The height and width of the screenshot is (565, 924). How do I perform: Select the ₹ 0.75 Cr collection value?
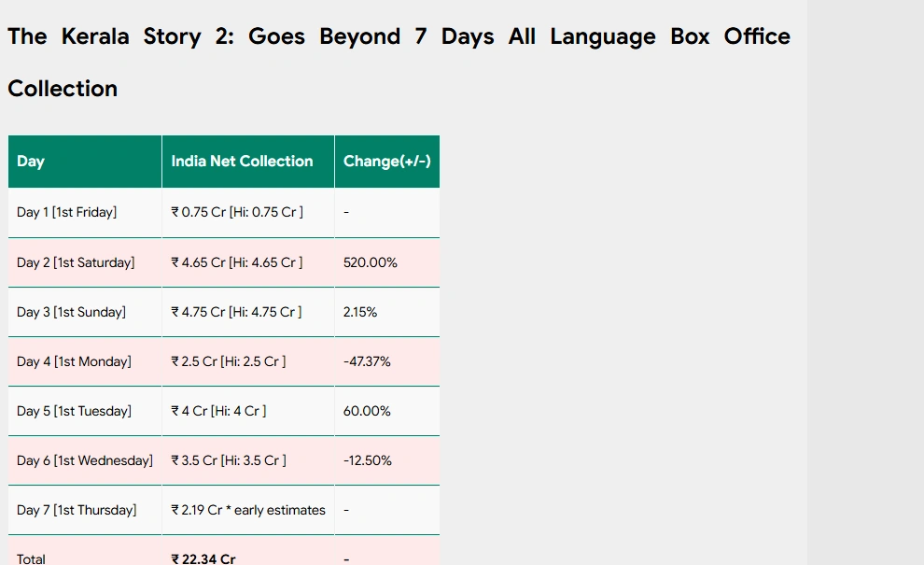pyautogui.click(x=234, y=212)
